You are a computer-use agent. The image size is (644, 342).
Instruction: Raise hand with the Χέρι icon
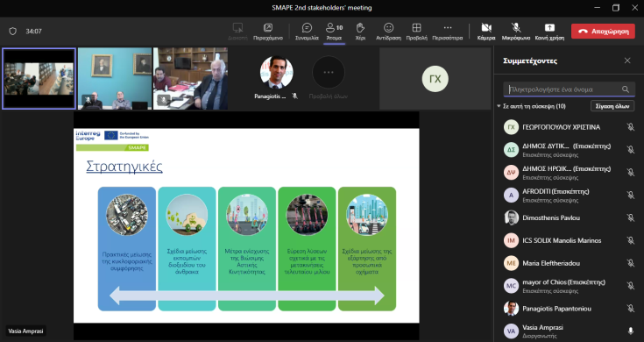(x=360, y=32)
